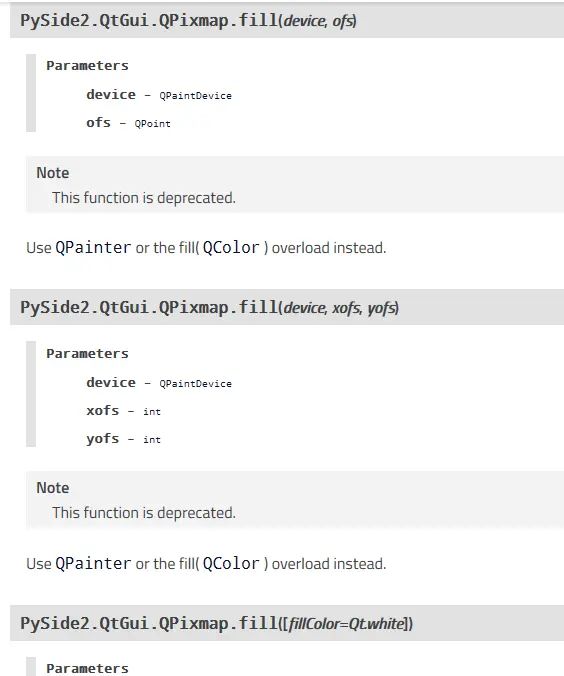Image resolution: width=564 pixels, height=676 pixels.
Task: Click the QPainter link in first description
Action: 93,248
